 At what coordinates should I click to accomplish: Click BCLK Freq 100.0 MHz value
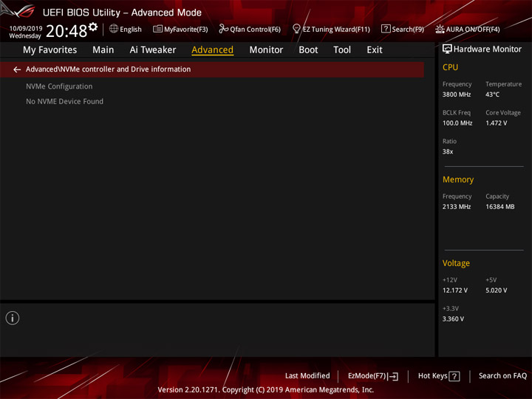(x=457, y=123)
